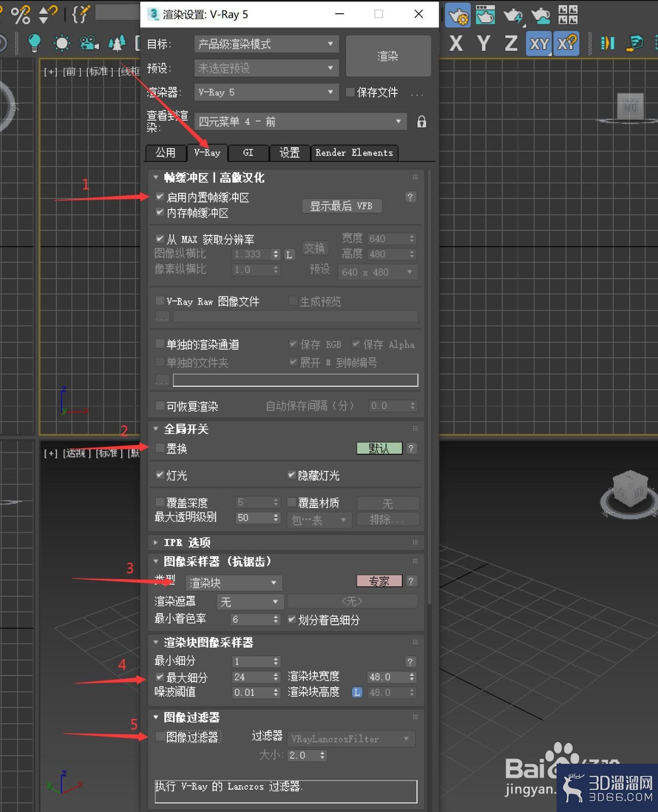Click L lock next to image aspect ratio
Viewport: 658px width, 812px height.
tap(289, 255)
